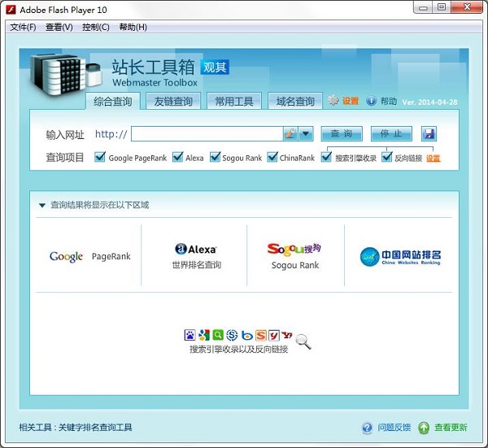Viewport: 488px width, 448px height.
Task: Click the floppy disk save icon
Action: (x=429, y=134)
